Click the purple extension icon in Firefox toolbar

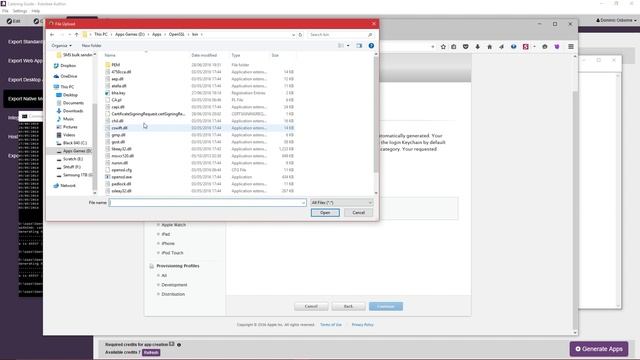[x=557, y=47]
